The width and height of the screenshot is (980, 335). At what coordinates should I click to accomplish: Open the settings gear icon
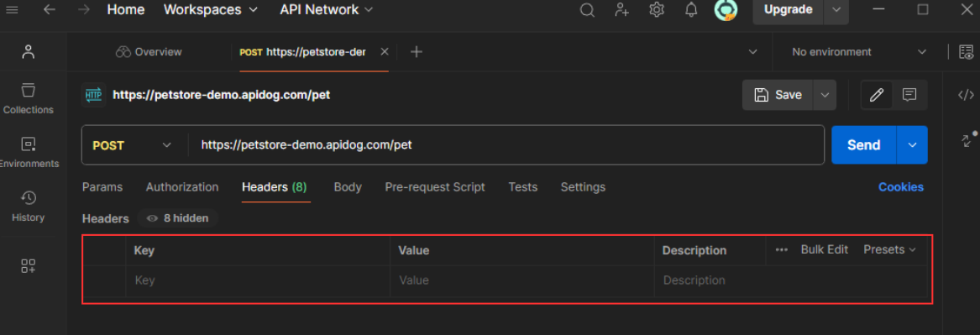[x=656, y=10]
